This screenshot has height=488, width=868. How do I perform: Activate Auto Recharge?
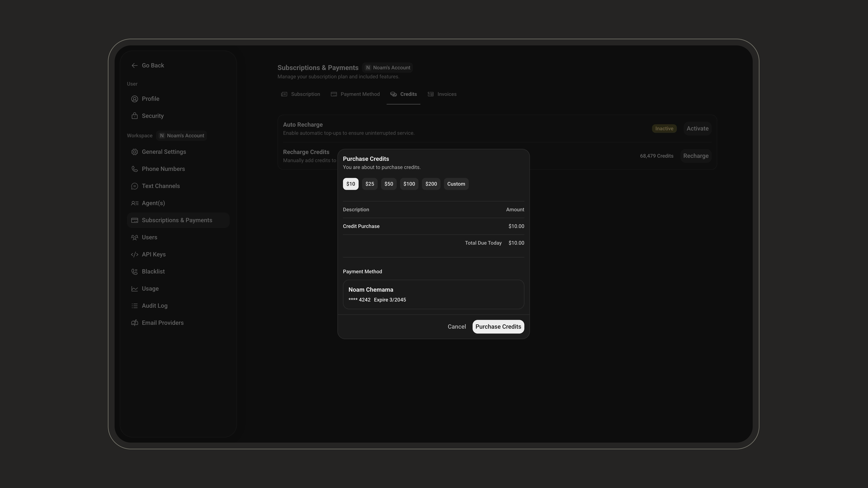point(697,129)
